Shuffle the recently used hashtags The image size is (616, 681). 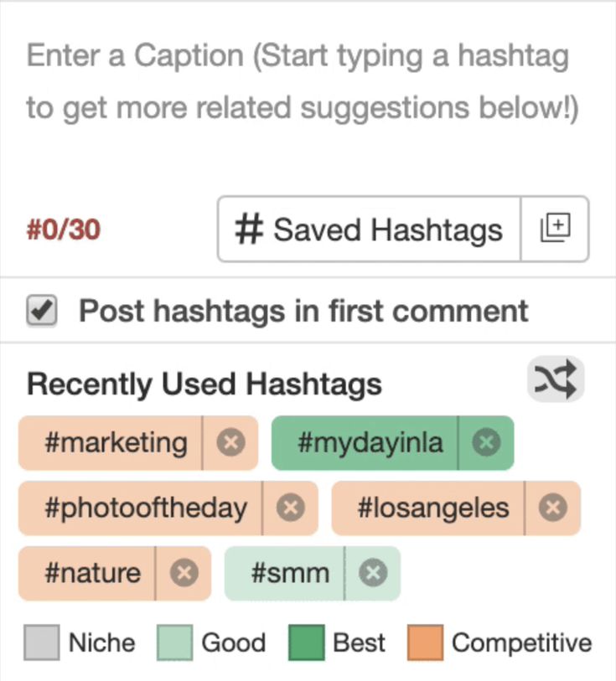pos(555,379)
